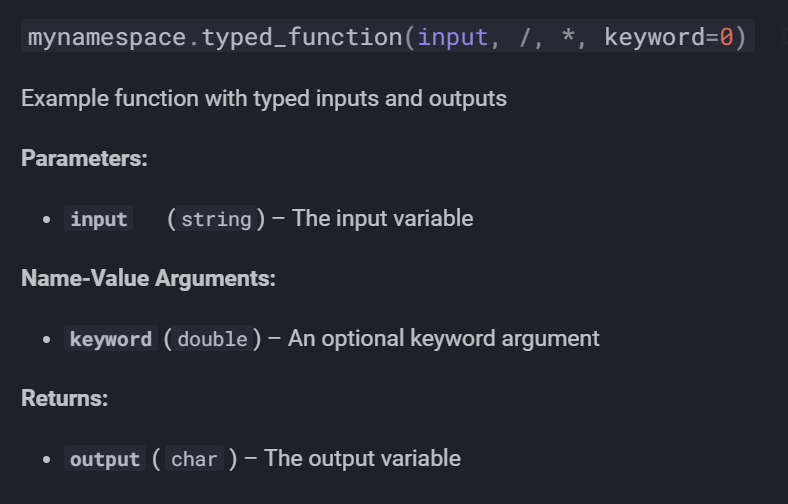Click the red default value 0
The image size is (788, 504).
click(x=726, y=37)
